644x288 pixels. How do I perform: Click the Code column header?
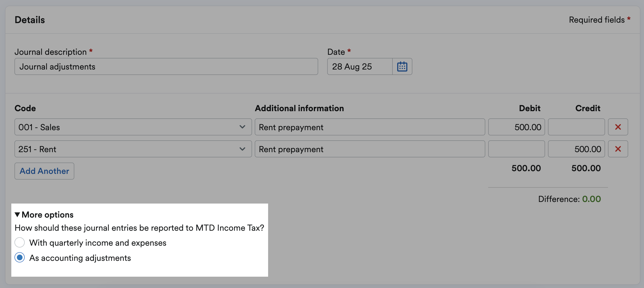tap(25, 108)
